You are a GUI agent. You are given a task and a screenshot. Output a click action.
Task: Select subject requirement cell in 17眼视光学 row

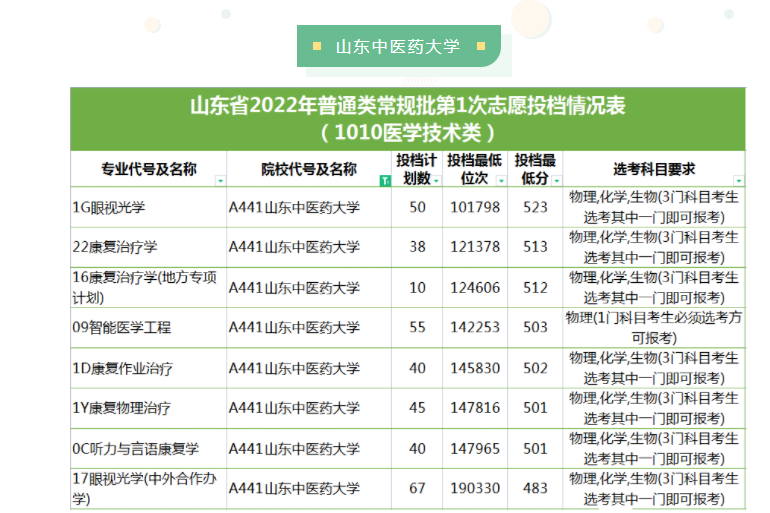(x=654, y=488)
